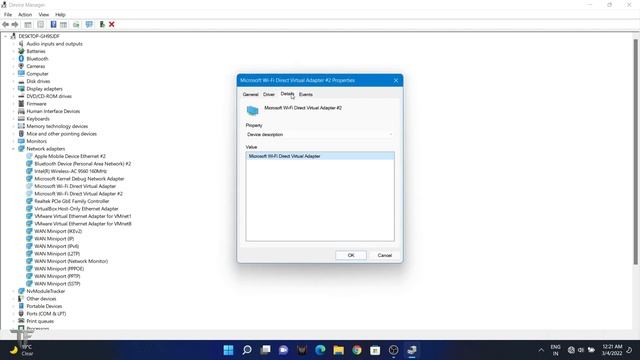Select Intel(R) Wireless-AC 9560 160MHz adapter
This screenshot has height=360, width=640.
click(70, 171)
